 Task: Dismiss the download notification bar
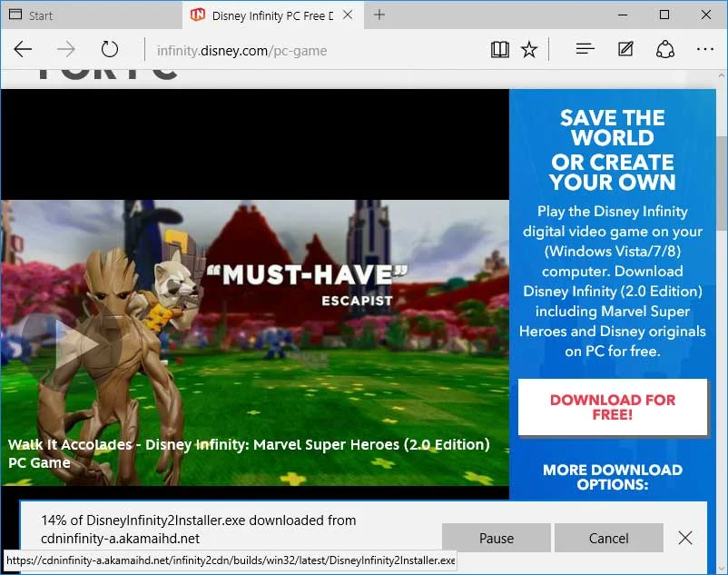coord(685,538)
